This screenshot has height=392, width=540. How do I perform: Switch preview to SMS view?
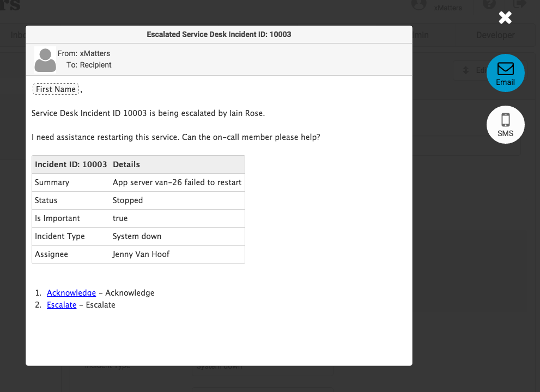[x=506, y=125]
